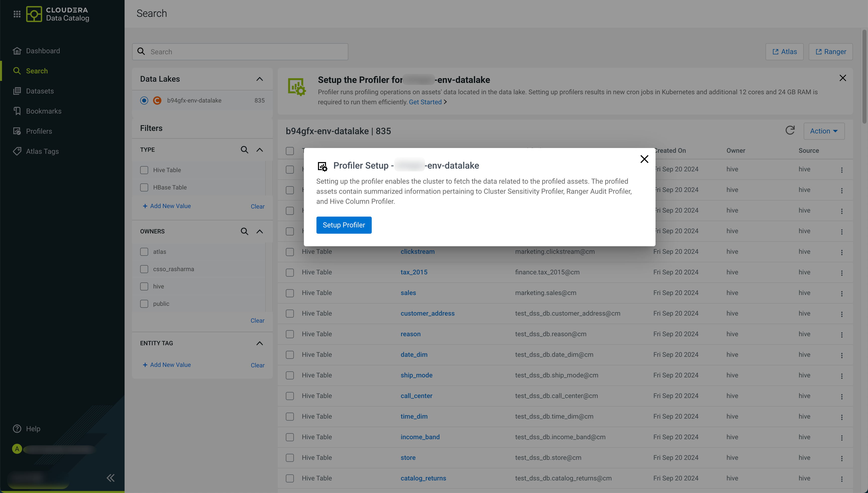Screen dimensions: 868x493
Task: Open Atlas via external link button
Action: (784, 52)
